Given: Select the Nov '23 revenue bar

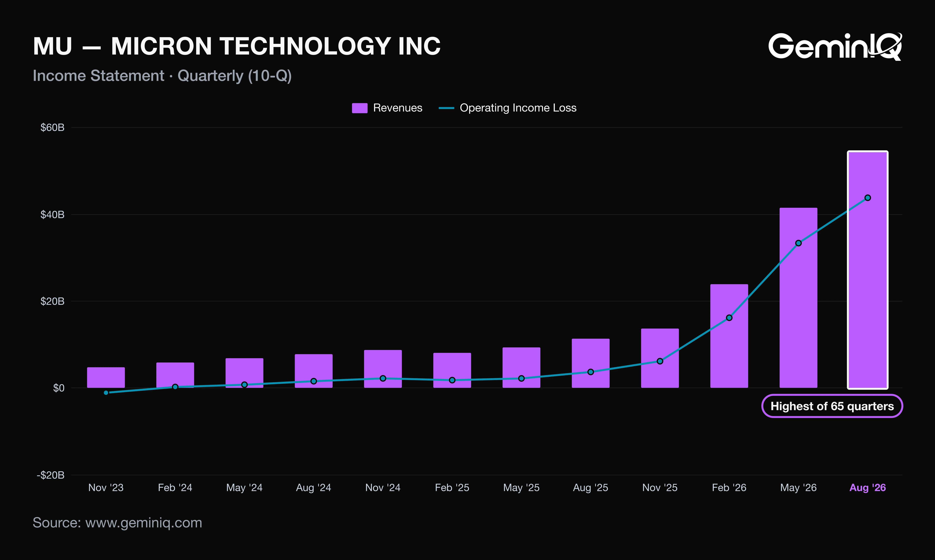Looking at the screenshot, I should 106,377.
